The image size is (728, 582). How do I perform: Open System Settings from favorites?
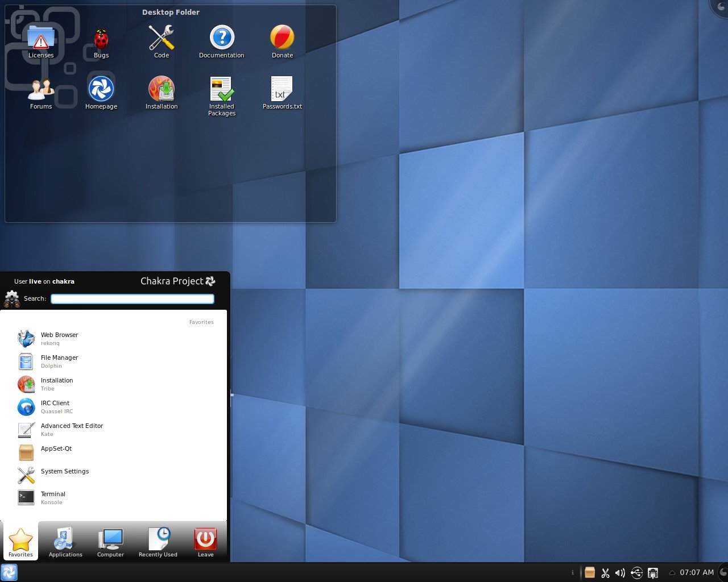(114, 475)
